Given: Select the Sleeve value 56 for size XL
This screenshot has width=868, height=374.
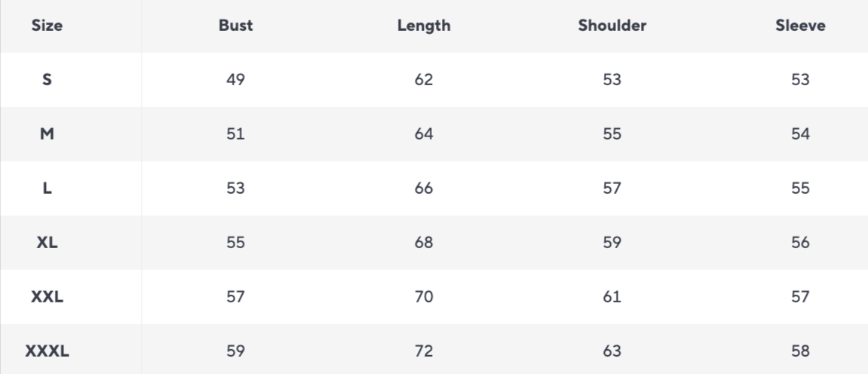Looking at the screenshot, I should tap(800, 243).
